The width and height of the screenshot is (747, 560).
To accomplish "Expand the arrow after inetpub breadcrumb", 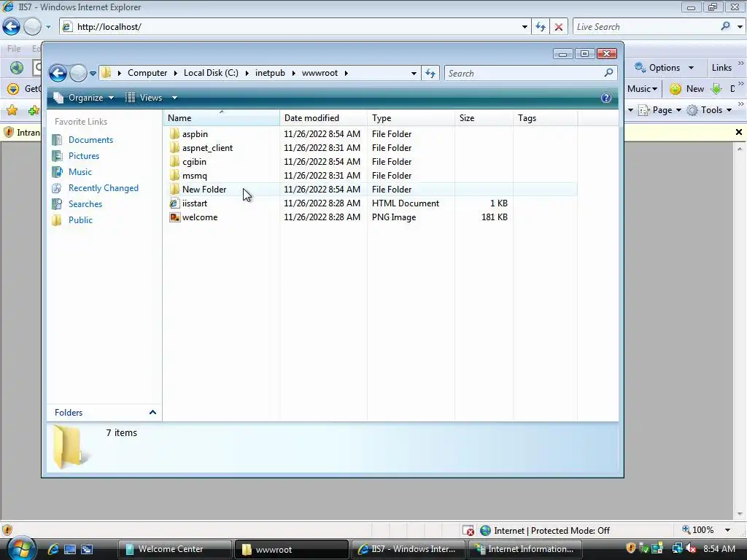I will point(293,73).
